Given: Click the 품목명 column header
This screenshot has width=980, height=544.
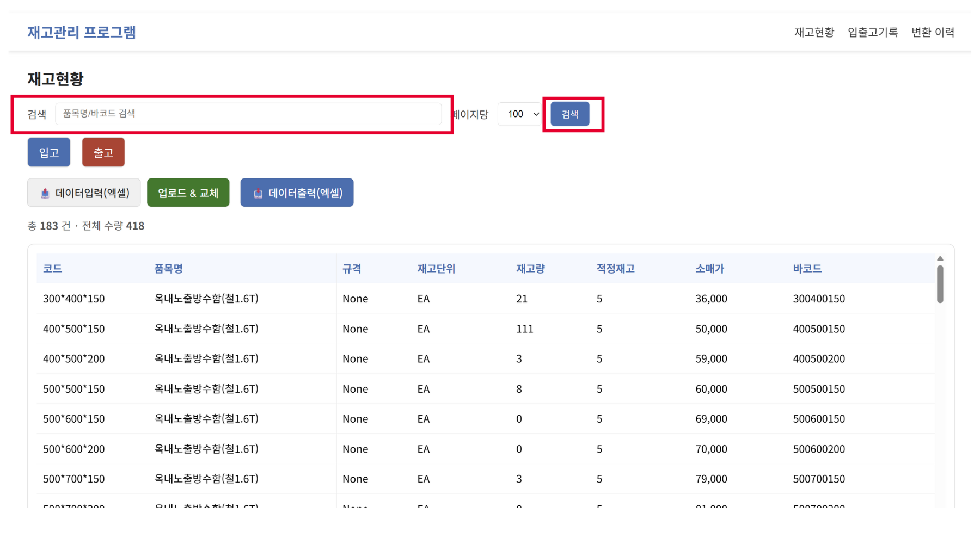Looking at the screenshot, I should pyautogui.click(x=168, y=269).
